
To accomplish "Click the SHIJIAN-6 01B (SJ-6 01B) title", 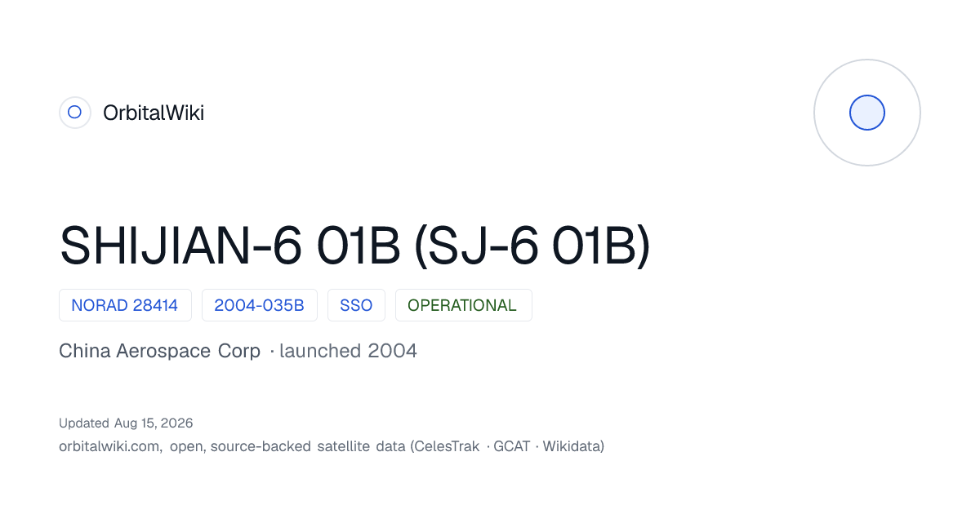I will click(x=355, y=245).
